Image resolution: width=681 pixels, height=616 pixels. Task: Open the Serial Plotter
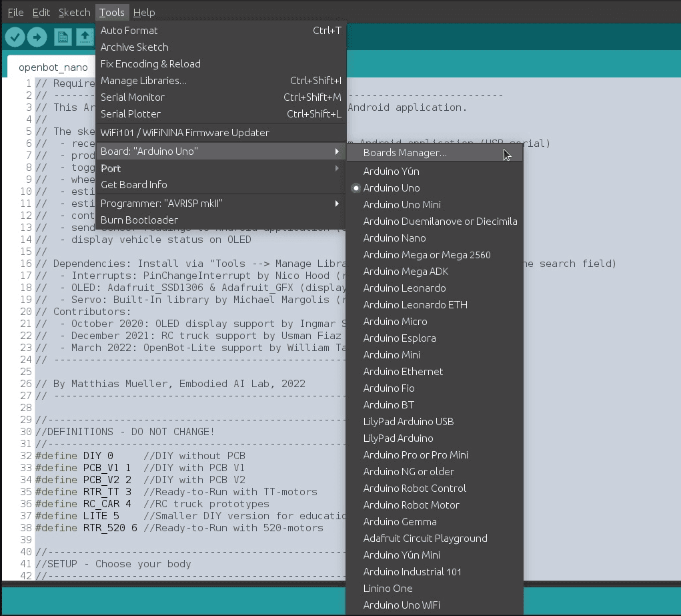[x=221, y=114]
